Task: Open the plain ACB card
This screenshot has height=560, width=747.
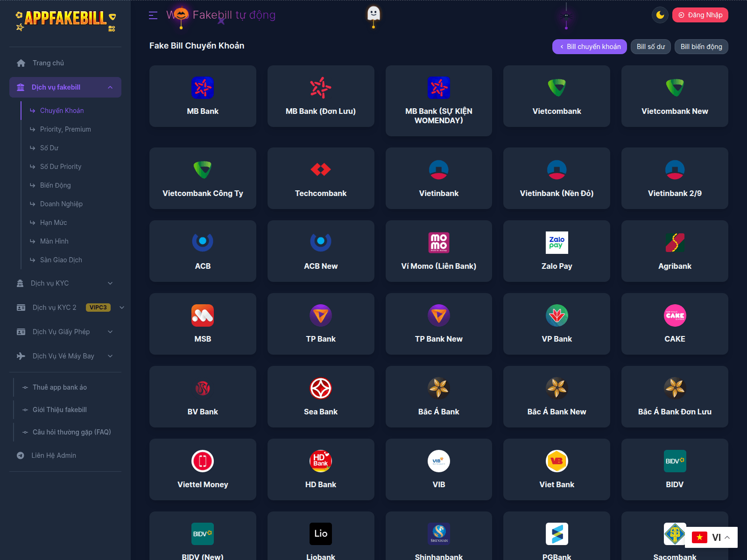Action: pyautogui.click(x=203, y=251)
